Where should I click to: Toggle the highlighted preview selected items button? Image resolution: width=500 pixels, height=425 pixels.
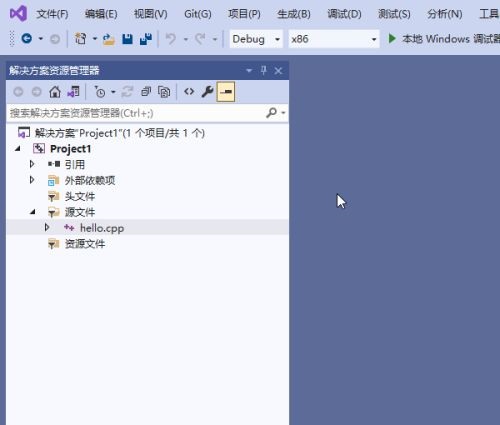click(x=226, y=92)
